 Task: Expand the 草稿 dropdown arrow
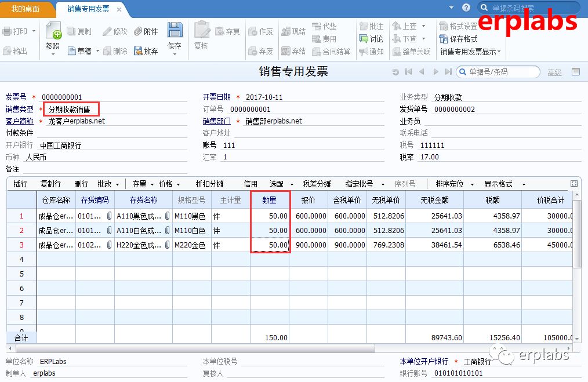pyautogui.click(x=98, y=51)
